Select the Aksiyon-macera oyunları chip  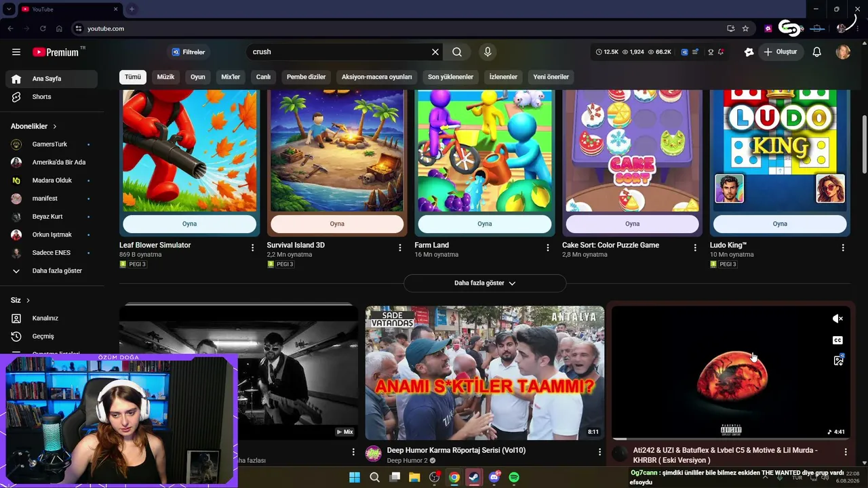tap(377, 77)
